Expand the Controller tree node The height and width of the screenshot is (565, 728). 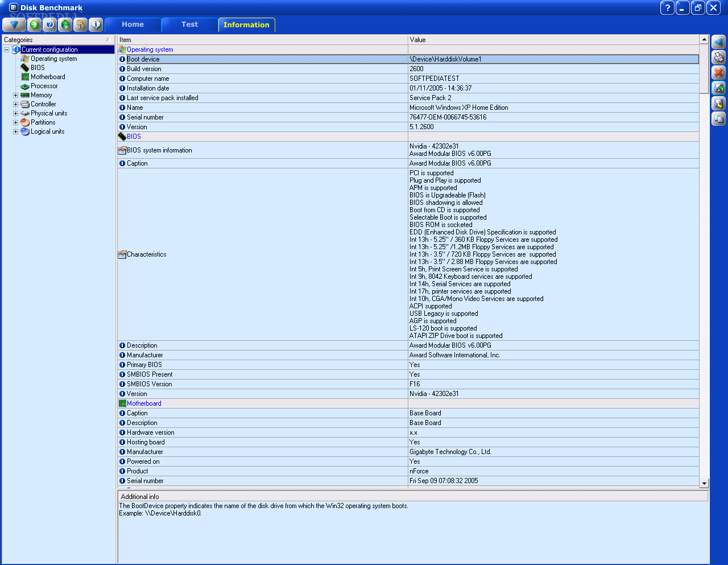16,104
